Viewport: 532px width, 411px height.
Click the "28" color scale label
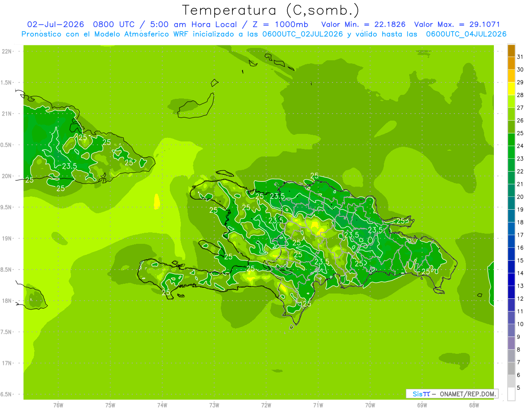[x=520, y=95]
